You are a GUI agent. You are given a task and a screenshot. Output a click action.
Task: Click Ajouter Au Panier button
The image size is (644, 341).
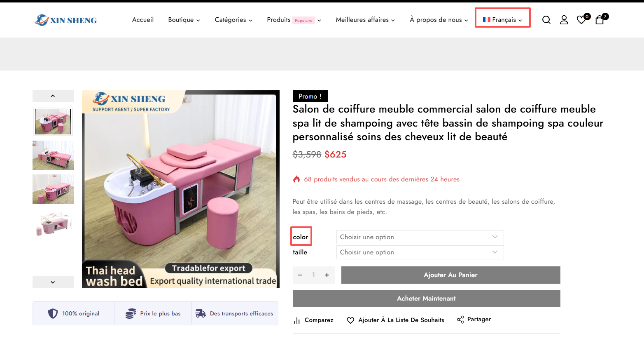(450, 275)
